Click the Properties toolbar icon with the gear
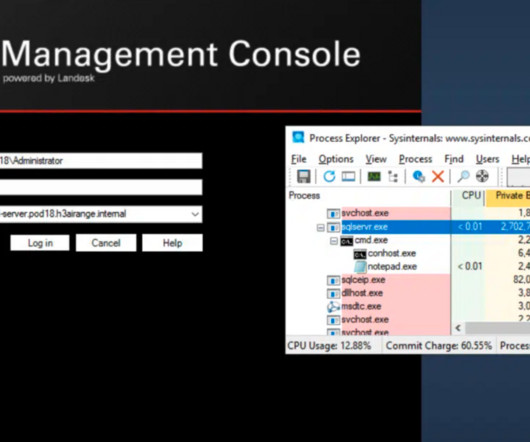The height and width of the screenshot is (442, 530). coord(418,176)
